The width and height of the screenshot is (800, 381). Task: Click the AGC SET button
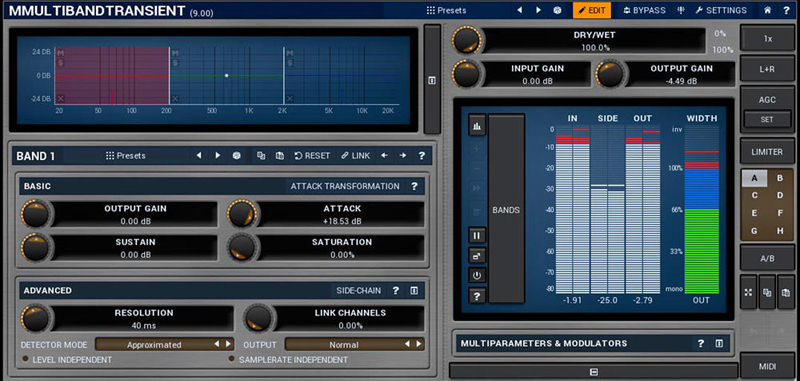pyautogui.click(x=767, y=119)
